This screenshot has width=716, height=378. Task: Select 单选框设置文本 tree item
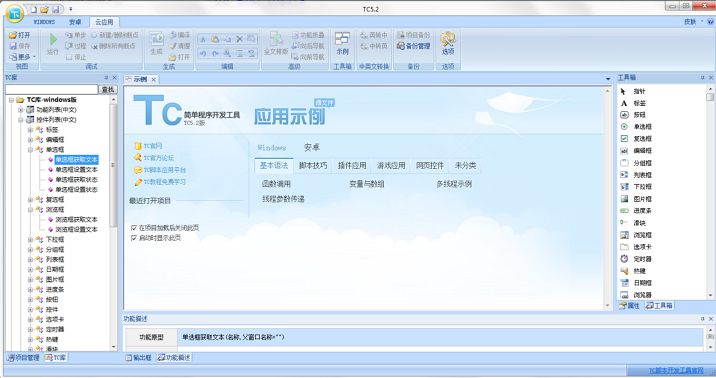76,170
